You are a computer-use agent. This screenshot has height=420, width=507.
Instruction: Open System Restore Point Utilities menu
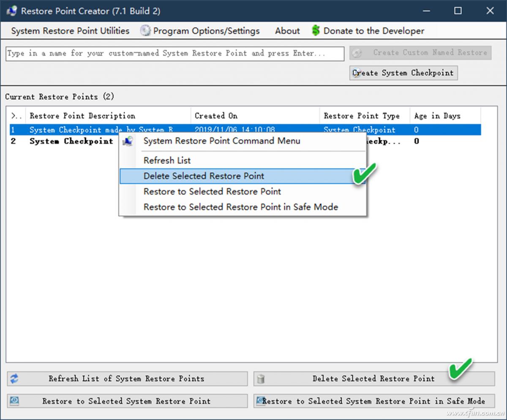tap(70, 31)
